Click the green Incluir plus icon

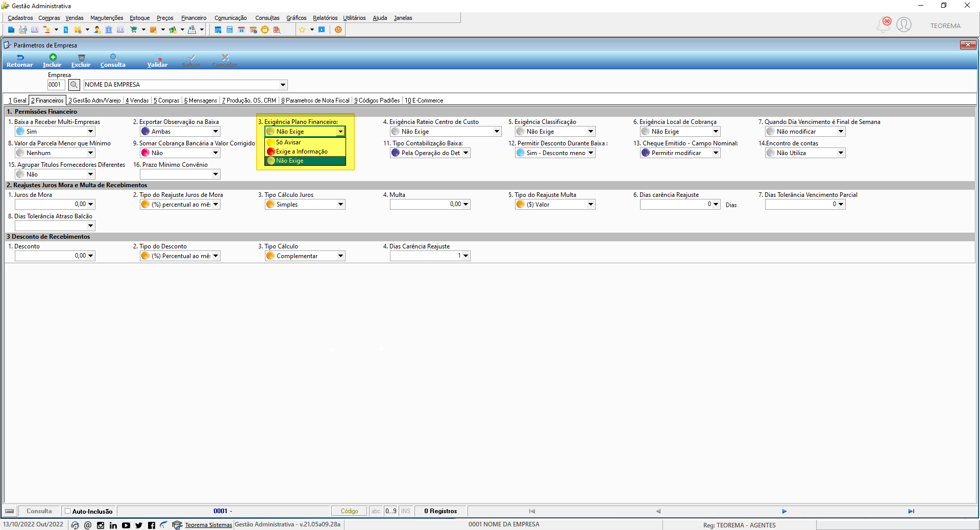coord(53,57)
